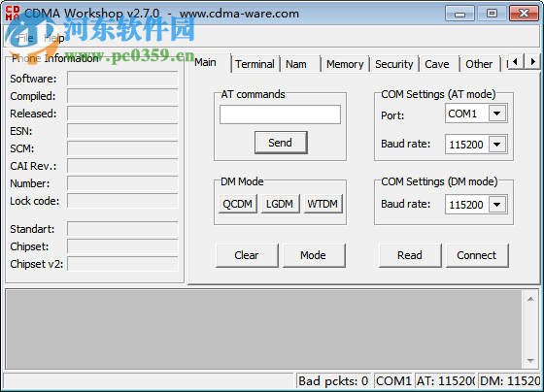Select LGDM mode button
Screen dimensions: 544x392
pyautogui.click(x=280, y=204)
